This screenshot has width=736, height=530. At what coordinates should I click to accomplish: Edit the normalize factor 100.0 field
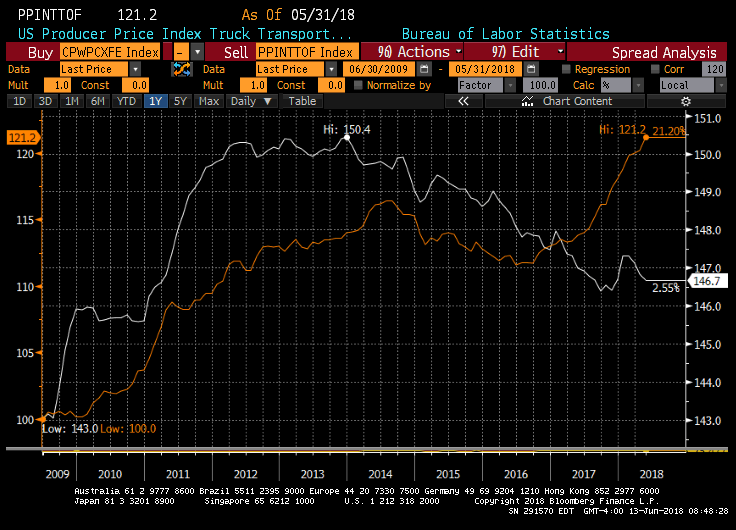(x=541, y=85)
